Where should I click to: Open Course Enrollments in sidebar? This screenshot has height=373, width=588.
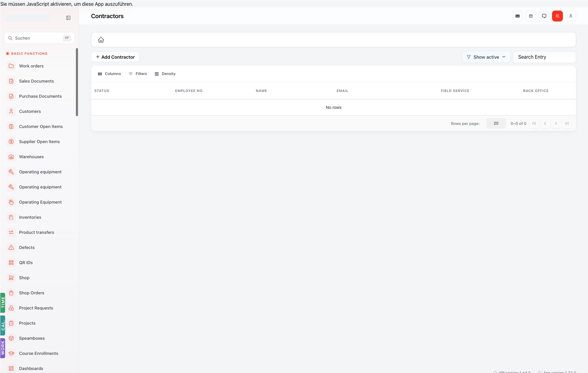tap(39, 353)
